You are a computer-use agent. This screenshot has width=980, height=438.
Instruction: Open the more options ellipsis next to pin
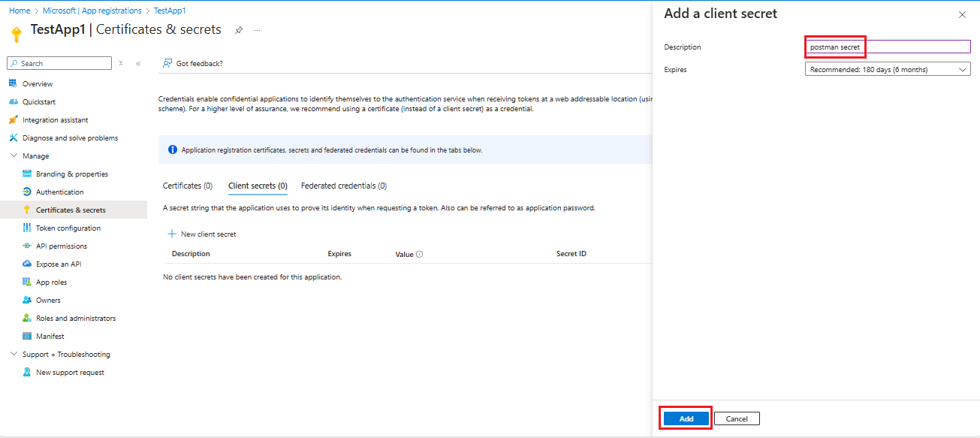[258, 30]
